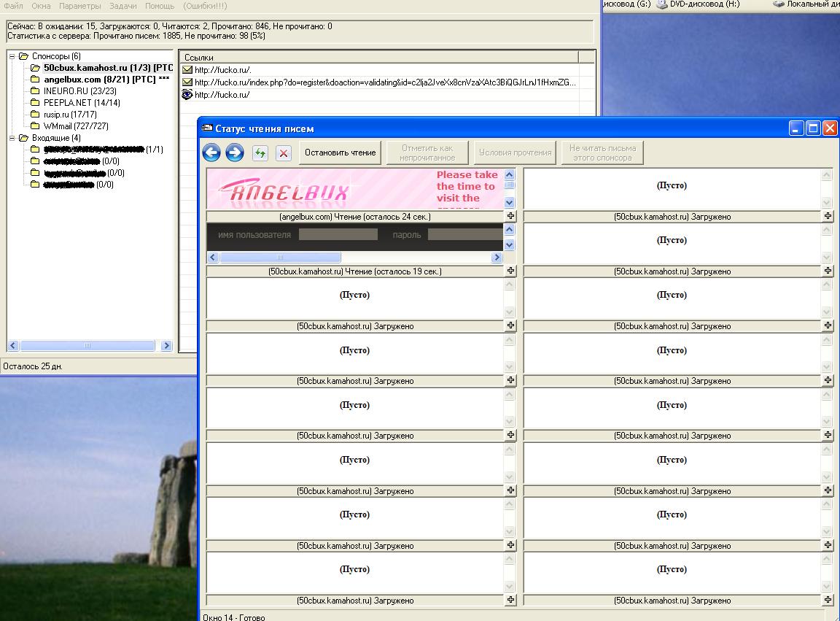The image size is (840, 621).
Task: Open the Задачи menu
Action: point(122,6)
